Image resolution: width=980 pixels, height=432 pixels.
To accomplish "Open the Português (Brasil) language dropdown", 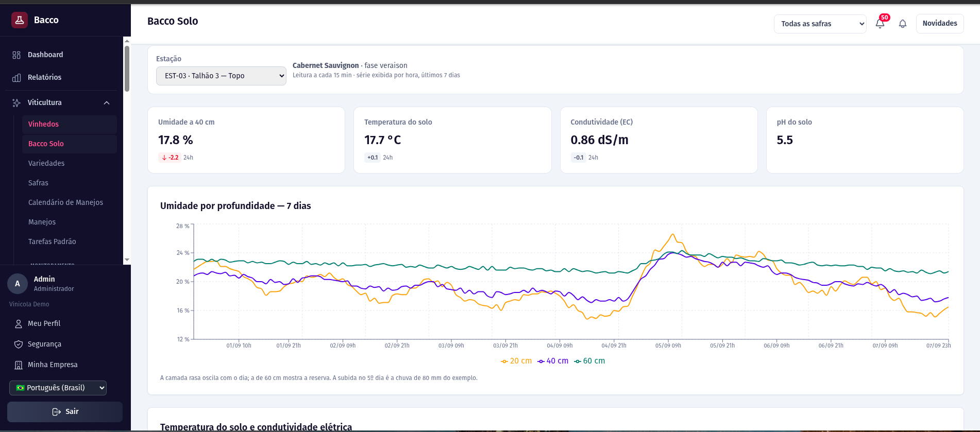I will pyautogui.click(x=58, y=388).
